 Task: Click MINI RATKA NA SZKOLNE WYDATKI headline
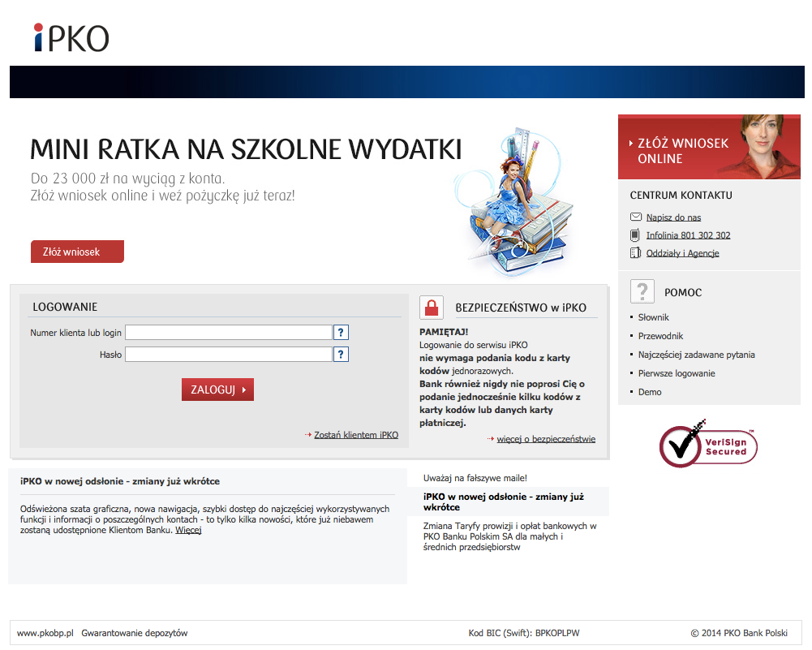click(246, 149)
